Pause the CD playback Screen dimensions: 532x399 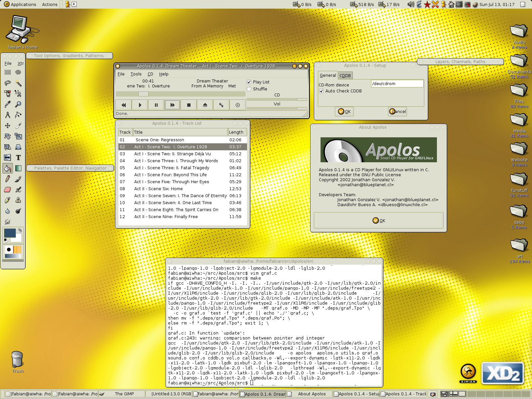pyautogui.click(x=156, y=105)
